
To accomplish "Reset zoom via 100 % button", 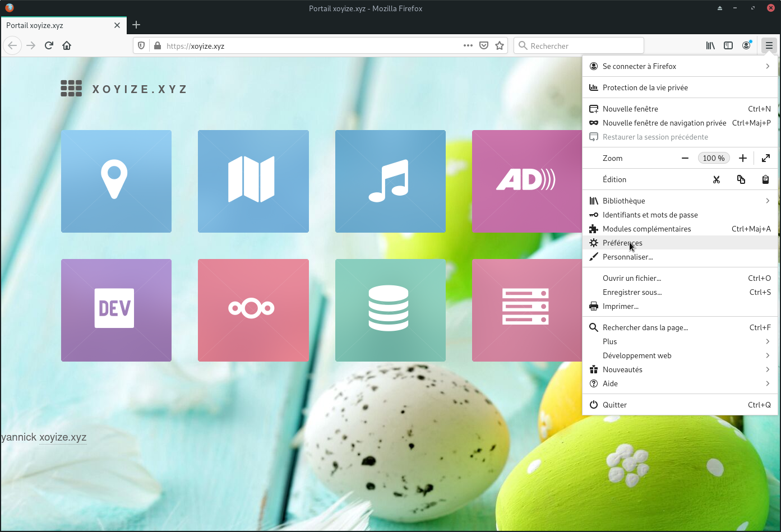I will click(714, 158).
